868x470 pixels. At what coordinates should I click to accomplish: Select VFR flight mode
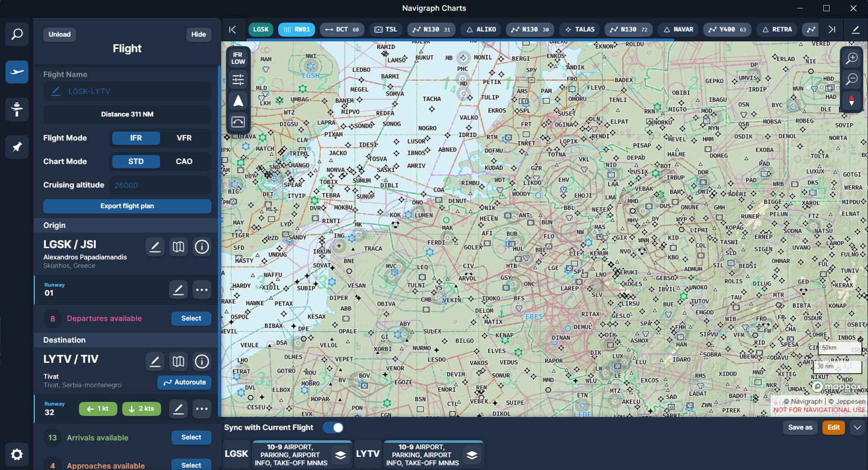coord(184,138)
